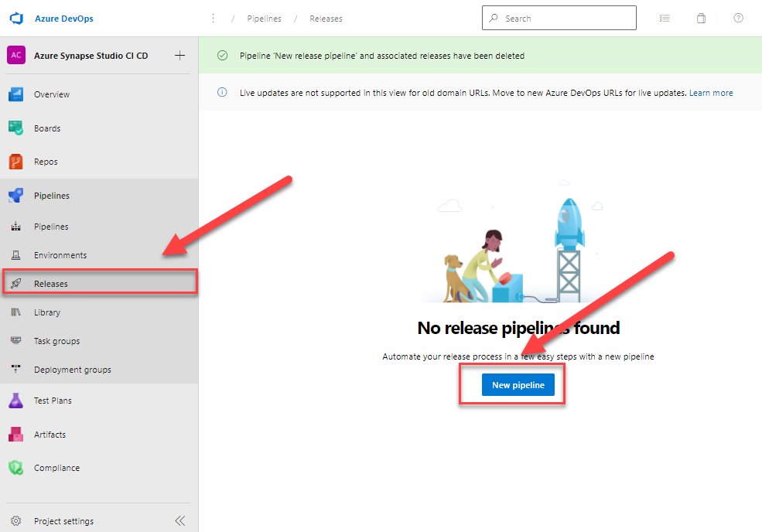Focus the Search input box
Screen dimensions: 762x532
559,18
